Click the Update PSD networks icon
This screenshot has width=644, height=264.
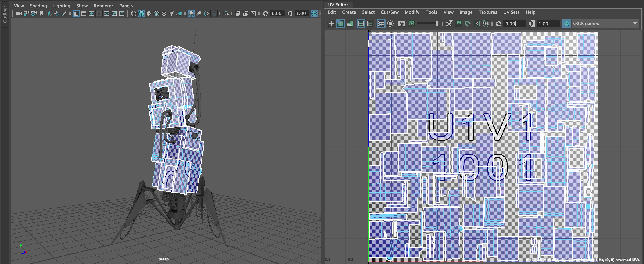click(486, 24)
